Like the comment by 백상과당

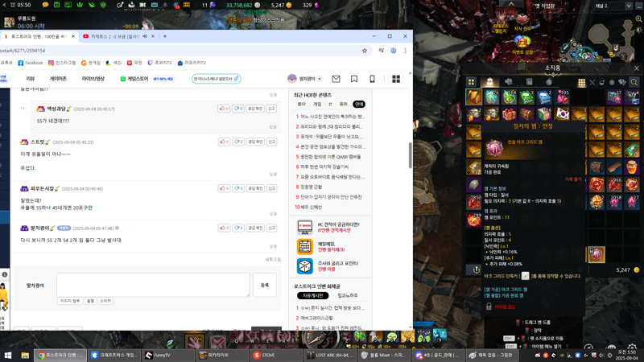click(224, 109)
